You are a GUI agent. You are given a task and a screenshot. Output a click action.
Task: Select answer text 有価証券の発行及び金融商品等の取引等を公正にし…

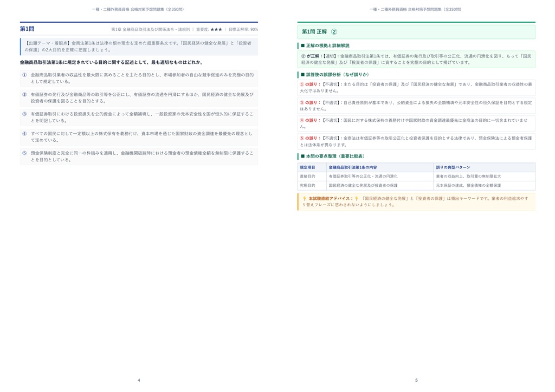point(142,97)
